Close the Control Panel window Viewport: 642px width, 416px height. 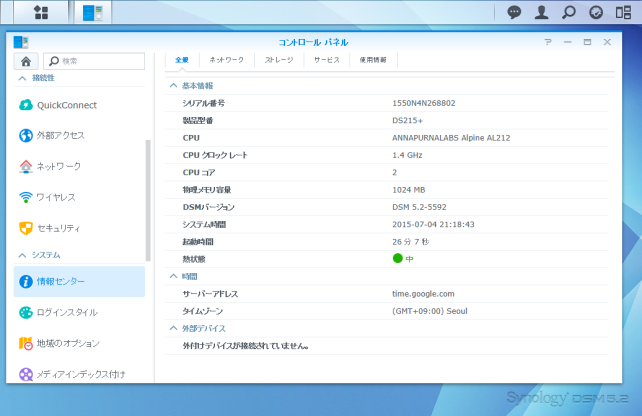coord(607,42)
